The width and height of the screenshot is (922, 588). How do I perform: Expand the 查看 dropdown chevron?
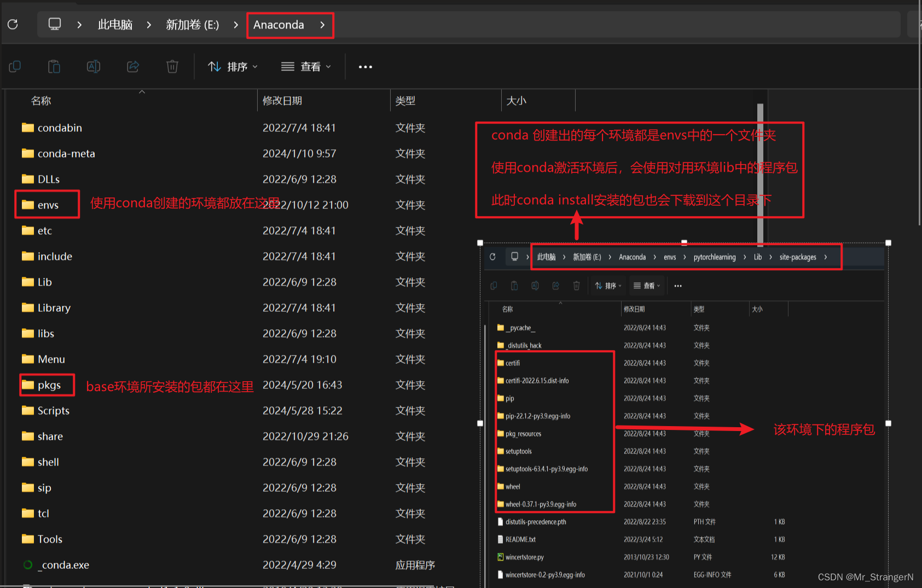(328, 67)
